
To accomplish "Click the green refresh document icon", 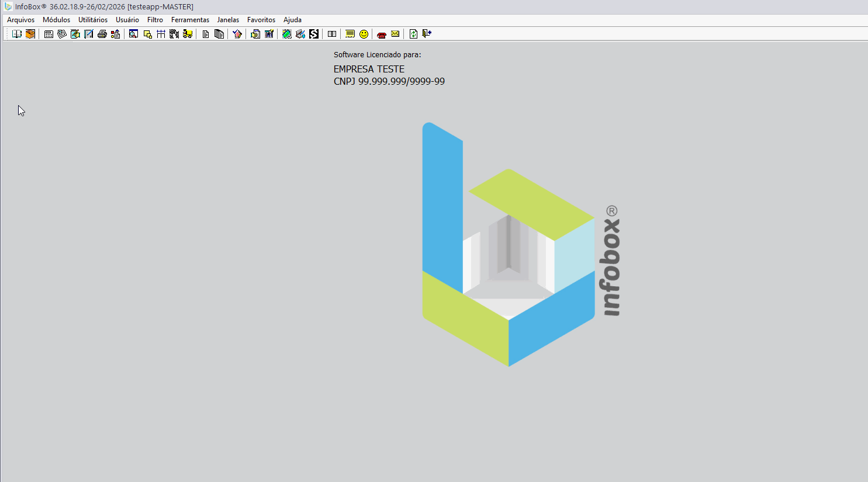I will tap(413, 34).
